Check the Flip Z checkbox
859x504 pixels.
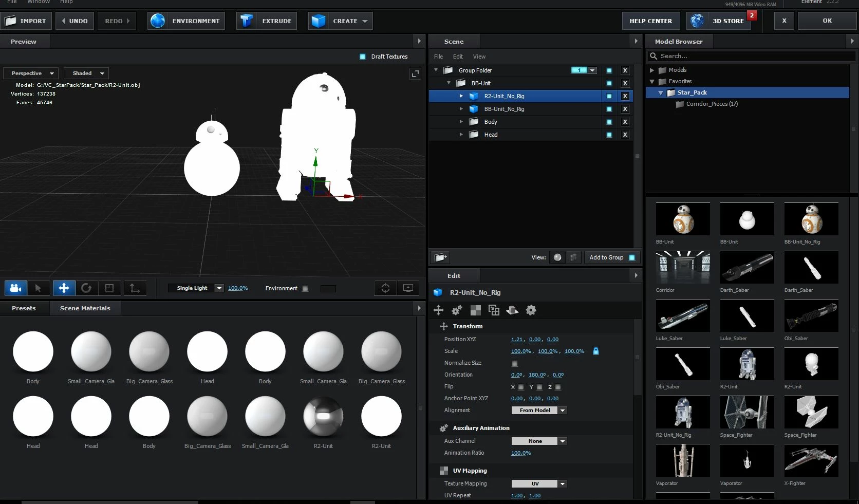[x=558, y=387]
